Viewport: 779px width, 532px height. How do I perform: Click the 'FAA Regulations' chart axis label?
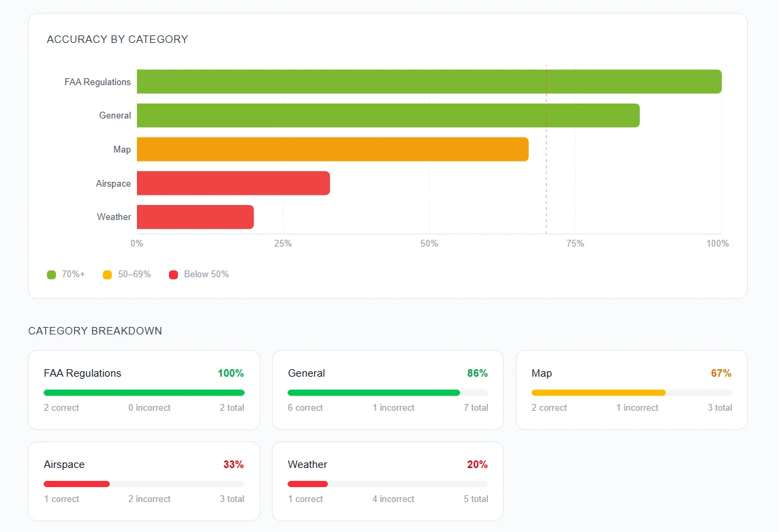pyautogui.click(x=97, y=82)
